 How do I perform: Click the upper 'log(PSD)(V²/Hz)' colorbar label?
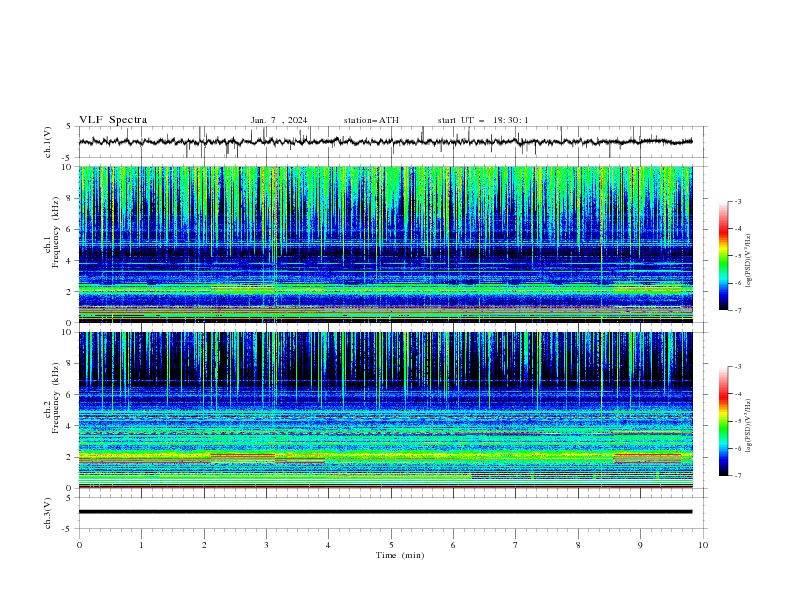[748, 261]
